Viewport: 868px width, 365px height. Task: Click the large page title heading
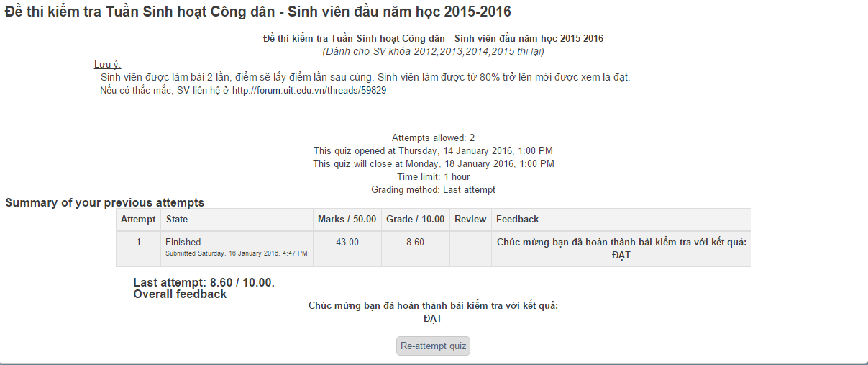pos(259,12)
